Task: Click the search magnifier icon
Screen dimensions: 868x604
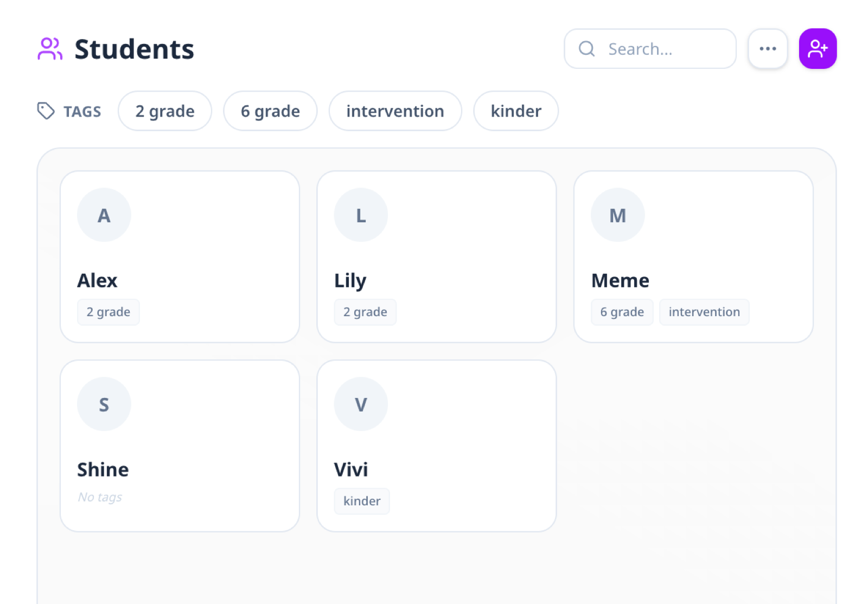Action: coord(586,49)
